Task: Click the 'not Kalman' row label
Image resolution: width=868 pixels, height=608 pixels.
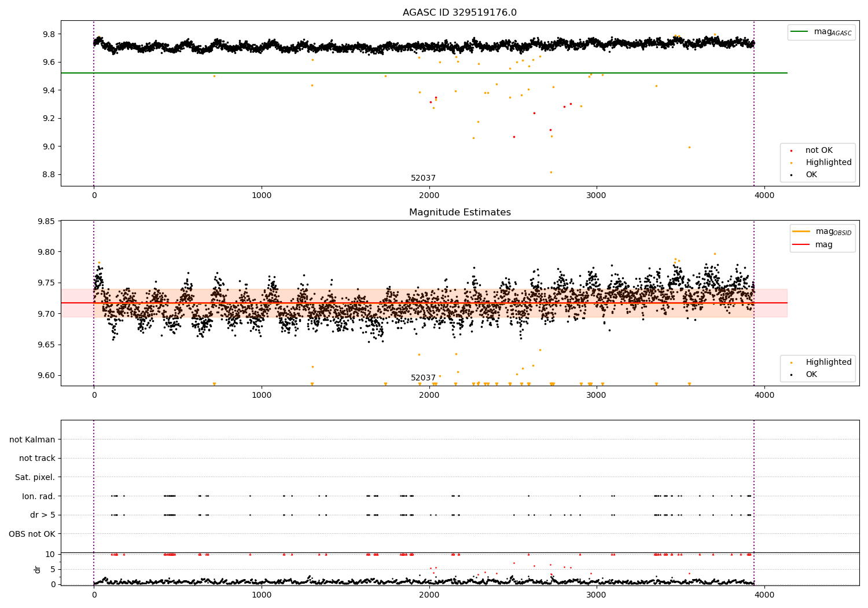Action: tap(32, 439)
